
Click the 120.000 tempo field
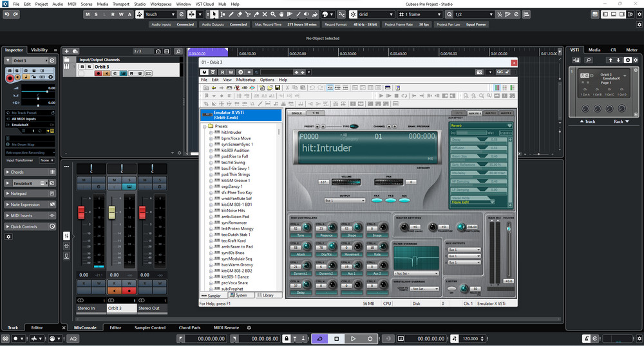470,339
